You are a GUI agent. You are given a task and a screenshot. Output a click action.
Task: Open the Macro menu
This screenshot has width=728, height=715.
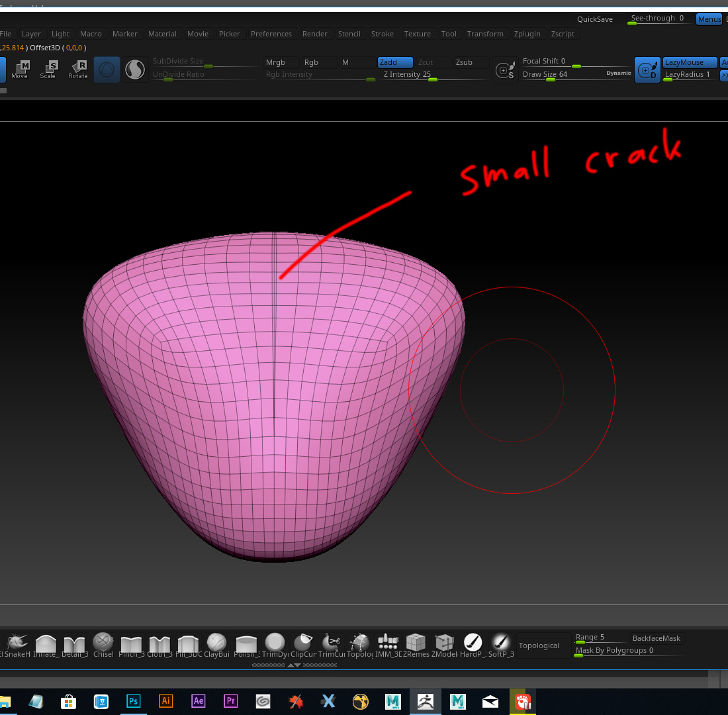91,34
